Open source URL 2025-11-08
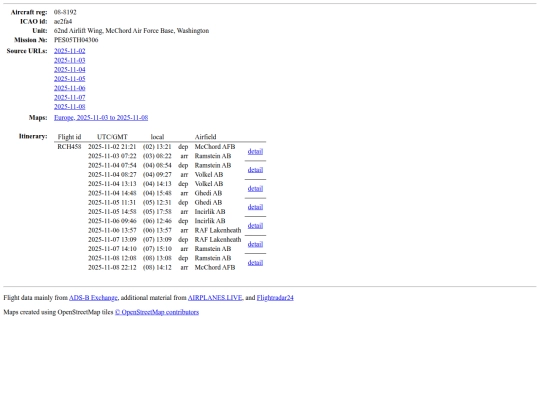540x405 pixels. (70, 107)
